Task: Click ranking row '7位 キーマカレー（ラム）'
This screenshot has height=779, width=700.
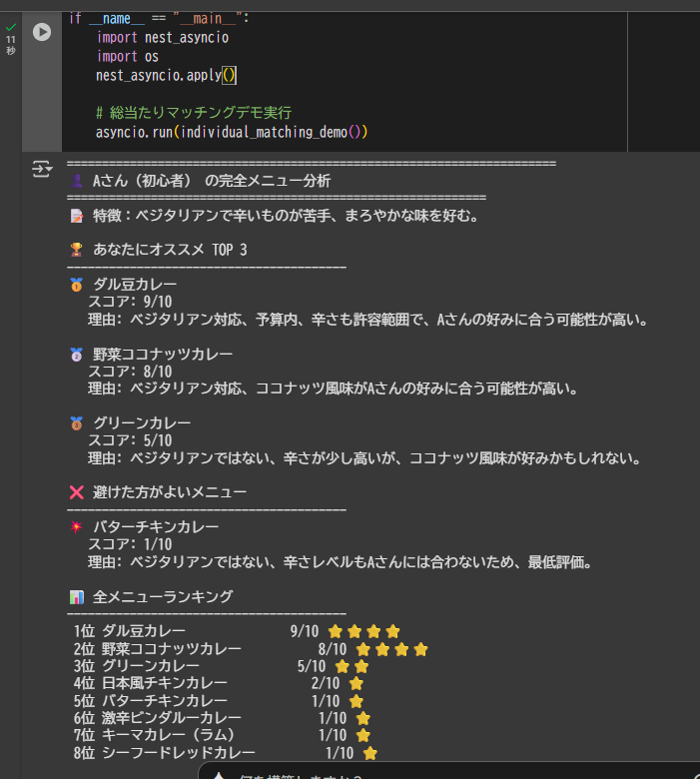Action: click(222, 735)
